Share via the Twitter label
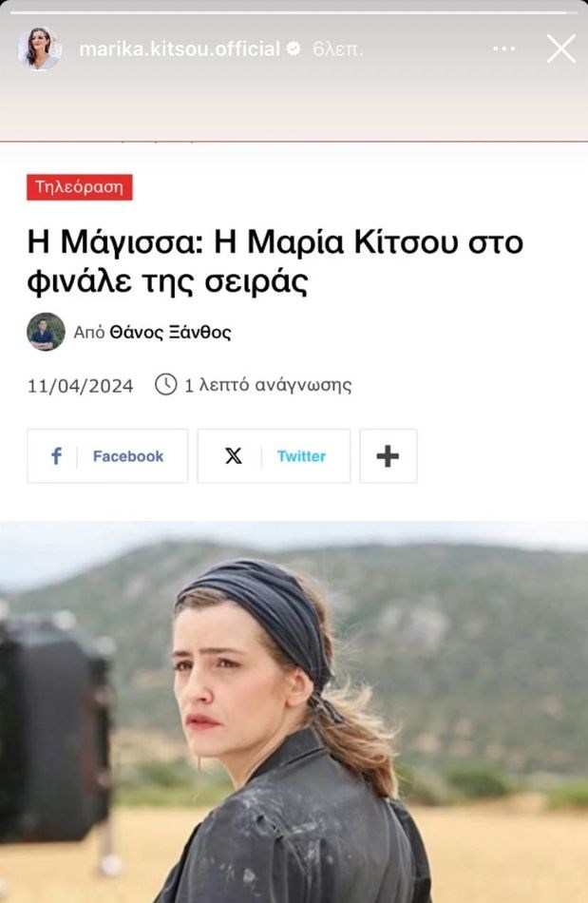 [301, 456]
